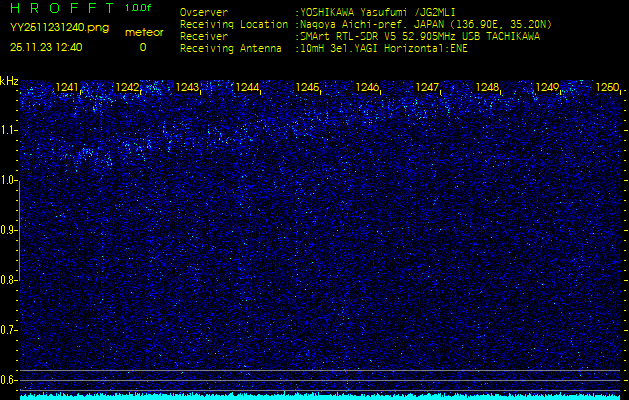Click the 1241 time marker
Screen dimensions: 629x400
[68, 88]
